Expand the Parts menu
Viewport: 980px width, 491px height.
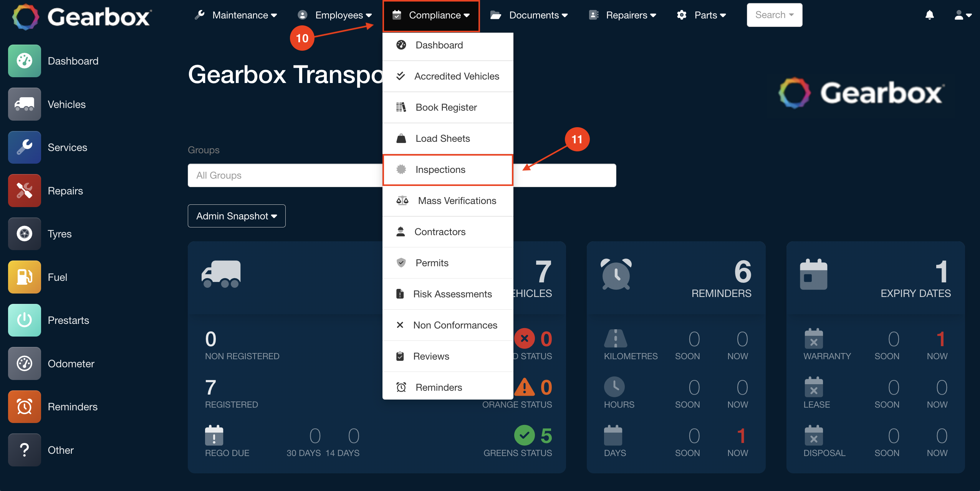click(x=701, y=15)
